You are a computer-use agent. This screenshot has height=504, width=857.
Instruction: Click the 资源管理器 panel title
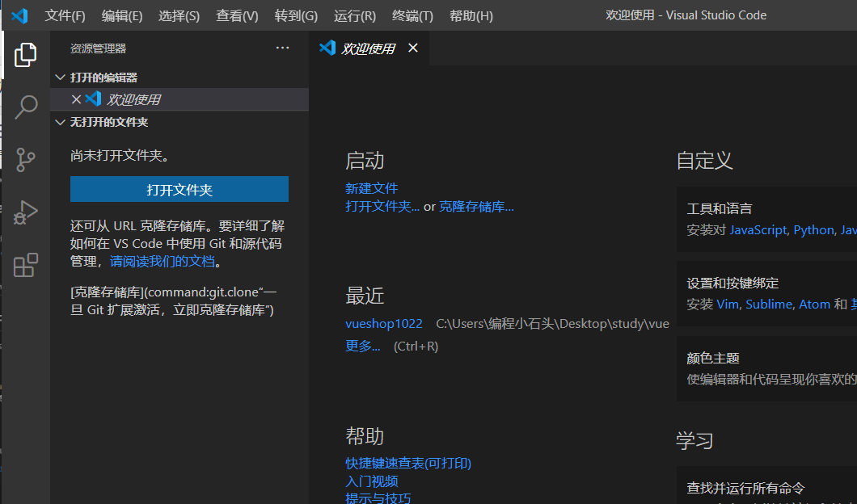(x=99, y=48)
